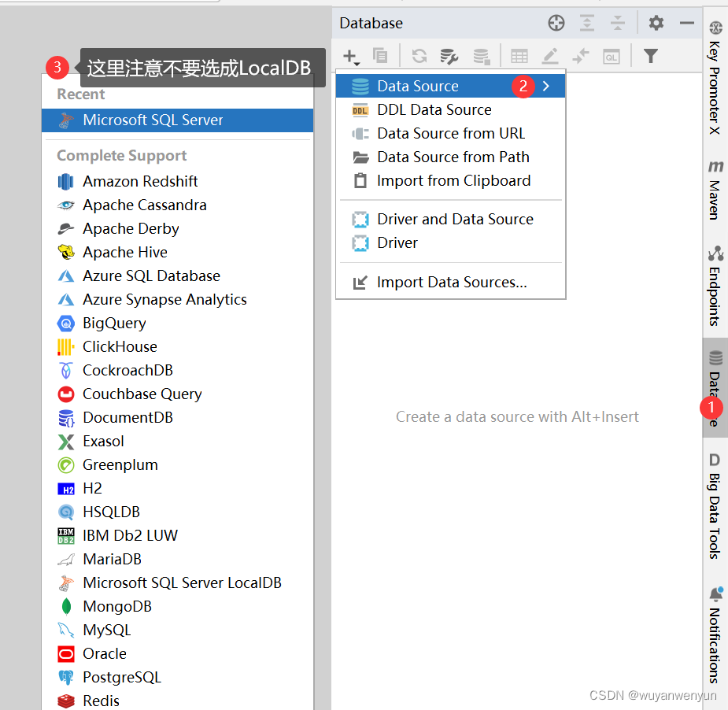Screen dimensions: 728x710
Task: Select Oracle data source
Action: (x=177, y=654)
